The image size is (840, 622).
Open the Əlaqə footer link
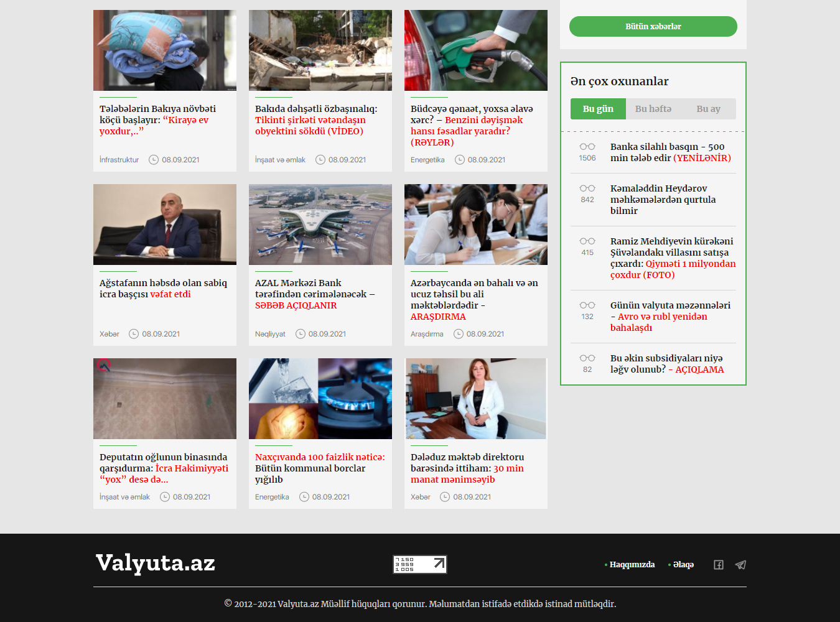click(683, 565)
